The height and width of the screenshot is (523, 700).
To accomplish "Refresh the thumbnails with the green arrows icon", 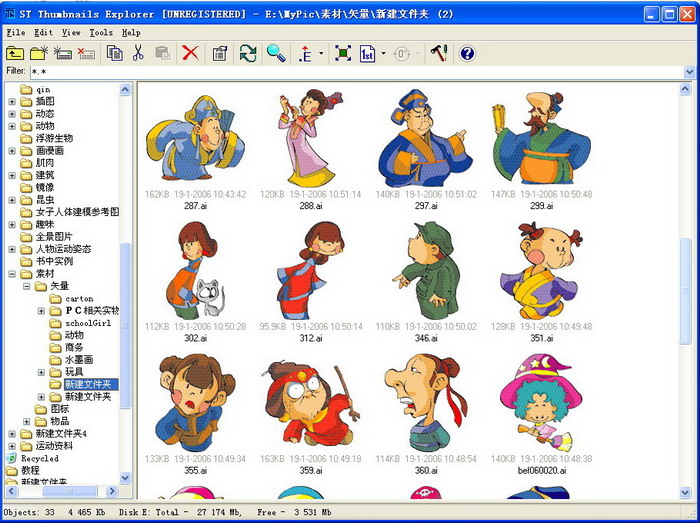I will click(x=248, y=54).
